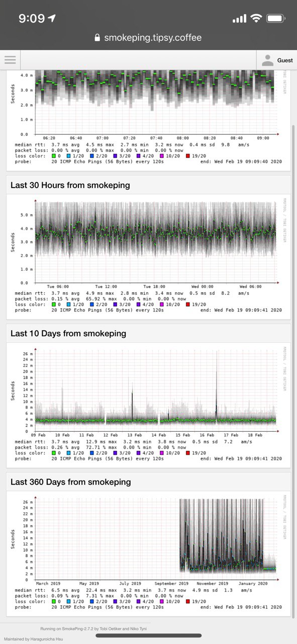Select the Last 360 Days from smokeping heading
This screenshot has height=644, width=297.
[x=71, y=481]
